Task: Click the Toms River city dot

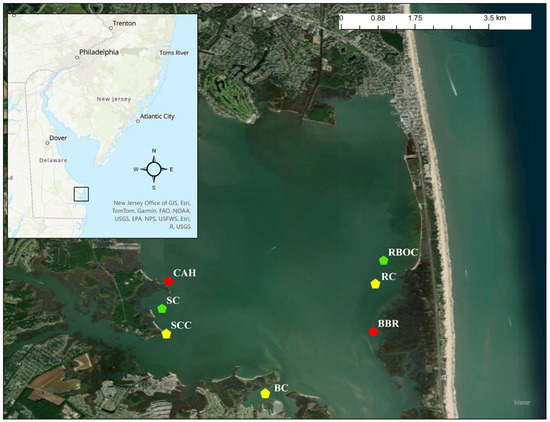Action: (158, 57)
